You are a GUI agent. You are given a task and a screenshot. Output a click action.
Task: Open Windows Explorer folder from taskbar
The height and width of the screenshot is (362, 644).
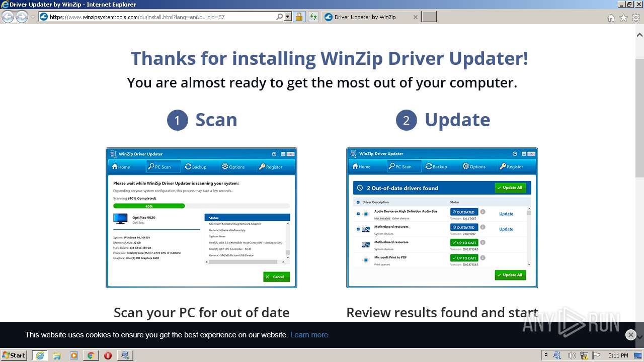pos(56,355)
